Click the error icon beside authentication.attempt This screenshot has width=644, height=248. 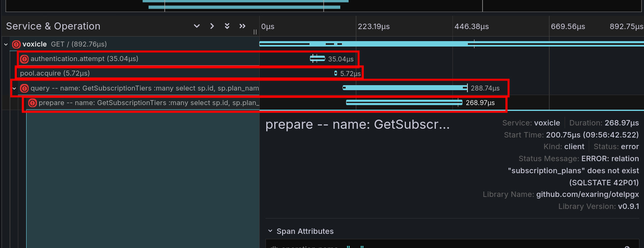click(x=25, y=59)
